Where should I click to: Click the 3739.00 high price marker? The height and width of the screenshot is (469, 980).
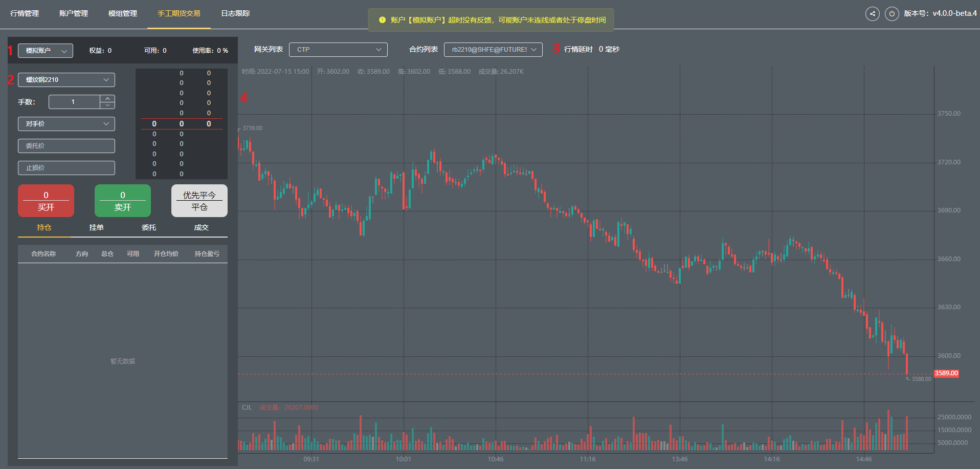coord(252,128)
